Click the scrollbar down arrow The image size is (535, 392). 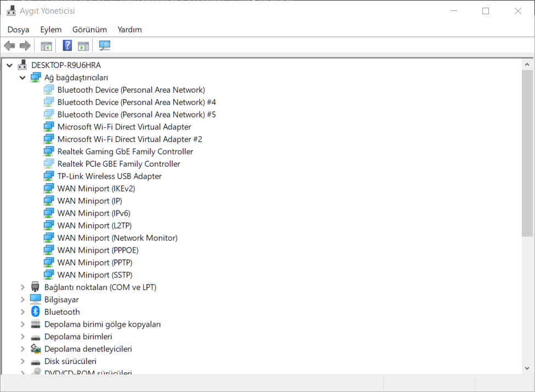[x=527, y=368]
